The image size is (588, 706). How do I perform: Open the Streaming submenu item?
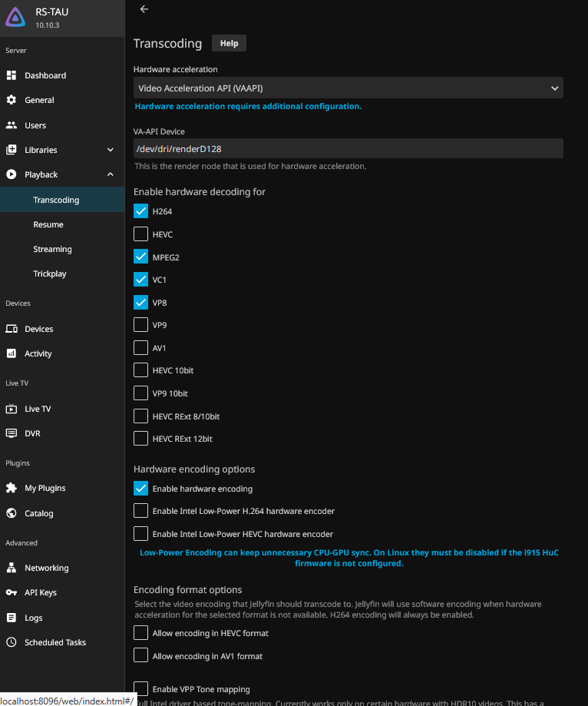click(52, 249)
